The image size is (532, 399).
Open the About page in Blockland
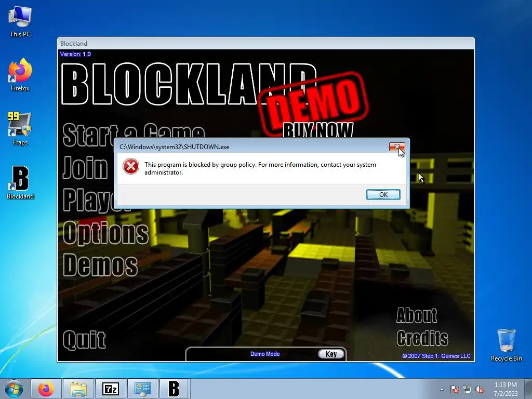(x=417, y=315)
